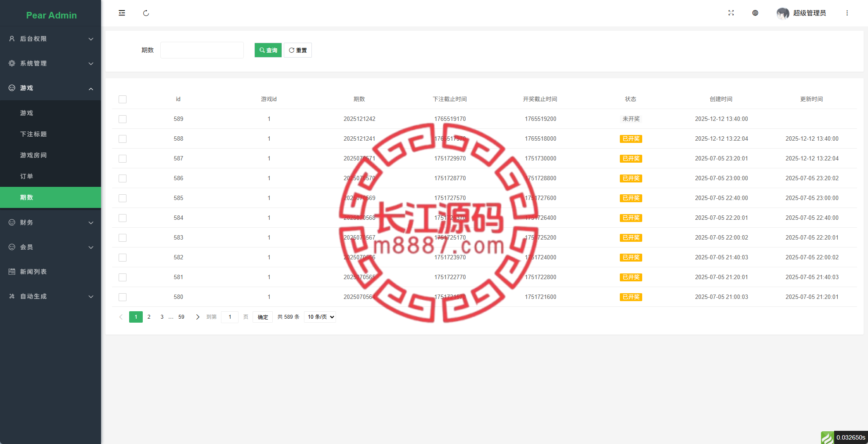Select current page 1 in pagination
The image size is (868, 444).
(136, 317)
